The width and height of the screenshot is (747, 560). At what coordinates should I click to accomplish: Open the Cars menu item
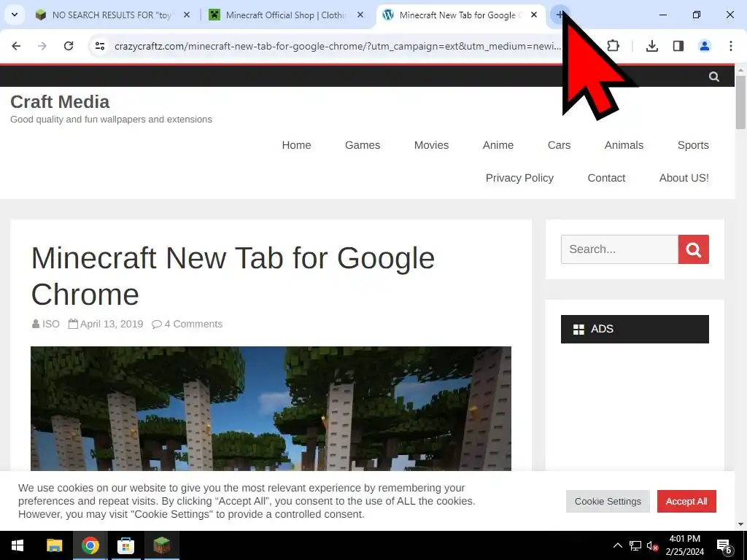[559, 145]
